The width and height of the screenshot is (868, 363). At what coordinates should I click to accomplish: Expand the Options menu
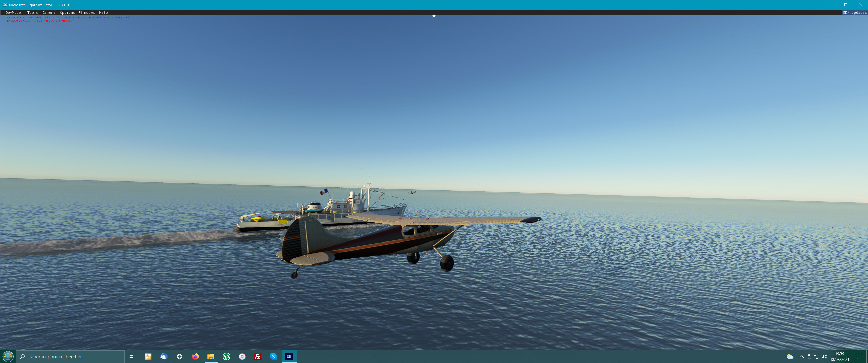(67, 12)
